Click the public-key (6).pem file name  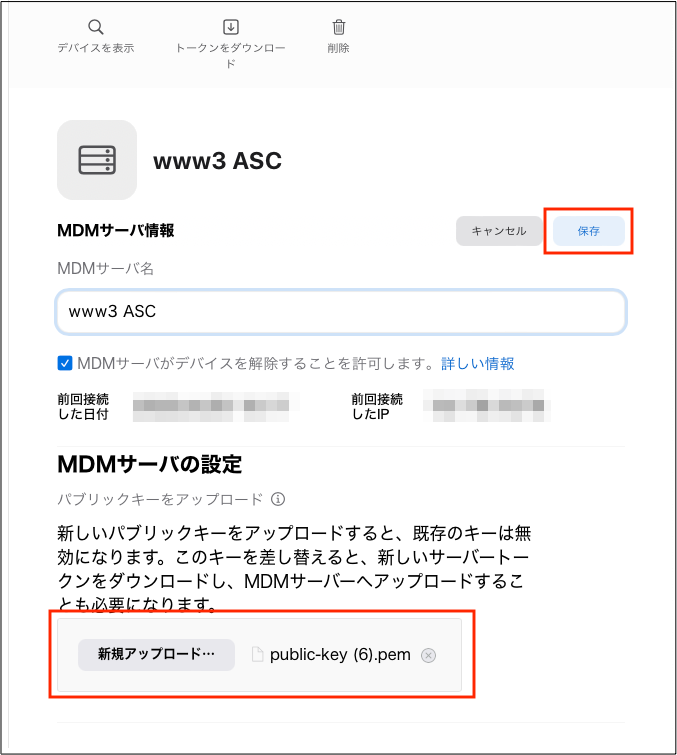tap(340, 655)
